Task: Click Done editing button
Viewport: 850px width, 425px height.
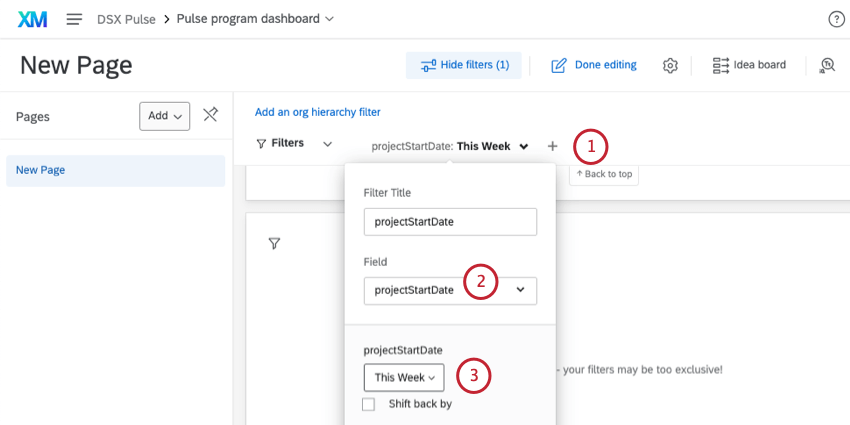Action: coord(593,65)
